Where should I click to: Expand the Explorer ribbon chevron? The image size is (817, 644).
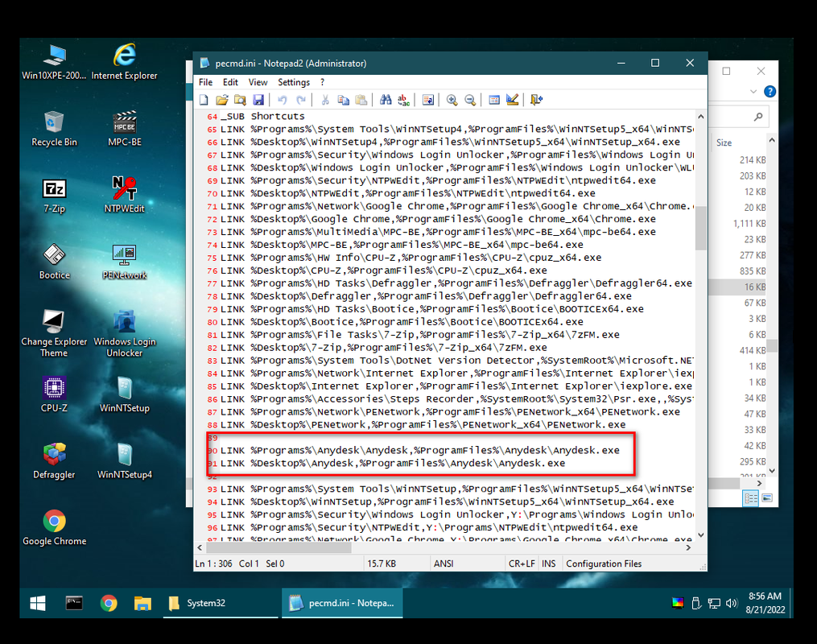point(753,92)
